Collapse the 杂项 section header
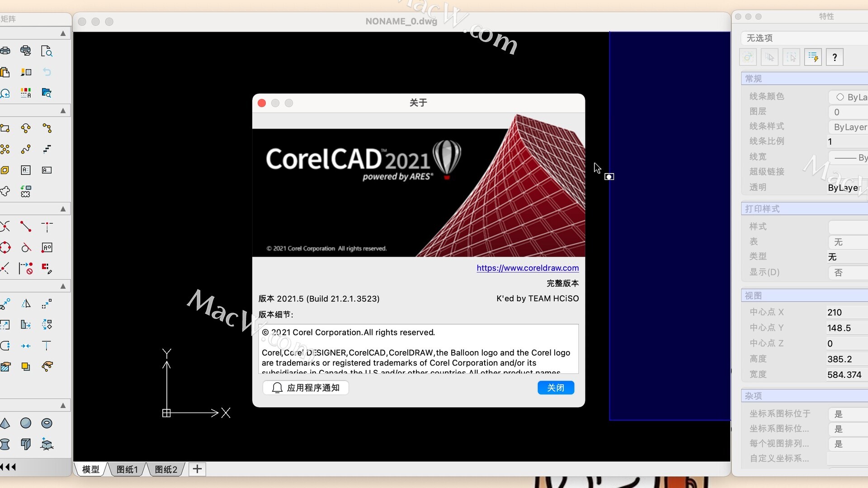 805,396
